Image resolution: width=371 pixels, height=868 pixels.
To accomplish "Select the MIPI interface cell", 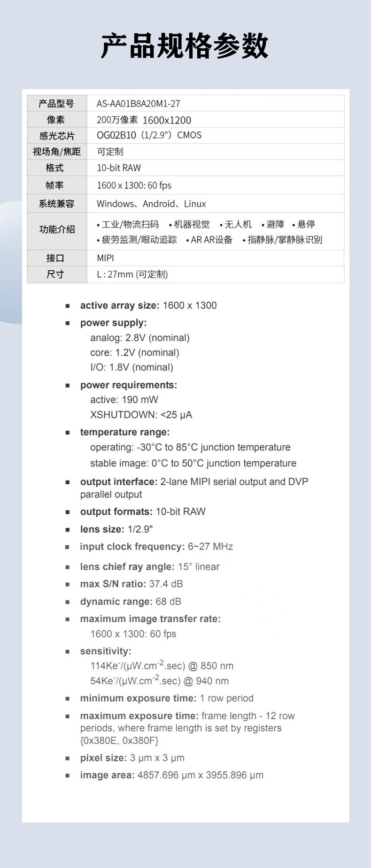I will pos(105,258).
